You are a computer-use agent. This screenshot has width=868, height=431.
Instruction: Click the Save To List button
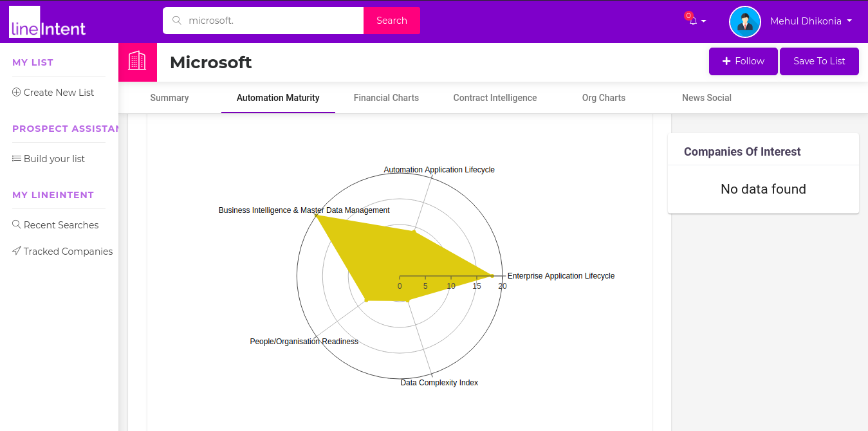point(819,61)
